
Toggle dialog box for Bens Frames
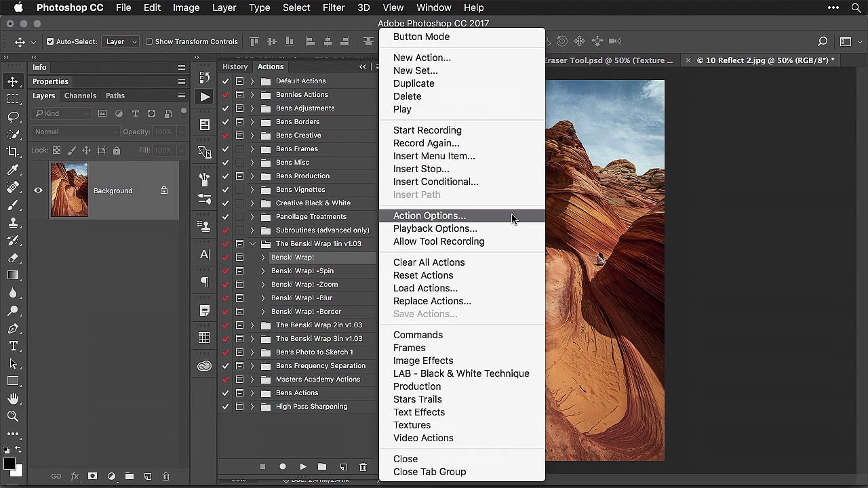coord(239,149)
